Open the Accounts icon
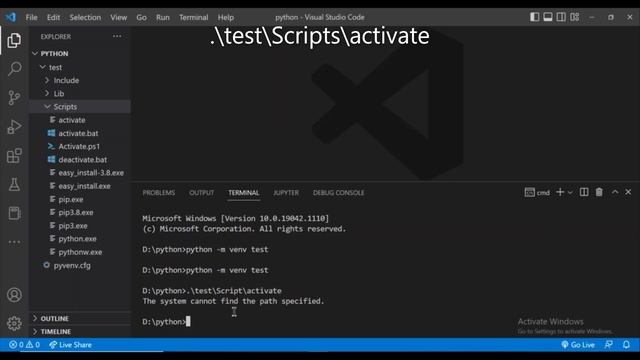This screenshot has width=640, height=360. (14, 295)
